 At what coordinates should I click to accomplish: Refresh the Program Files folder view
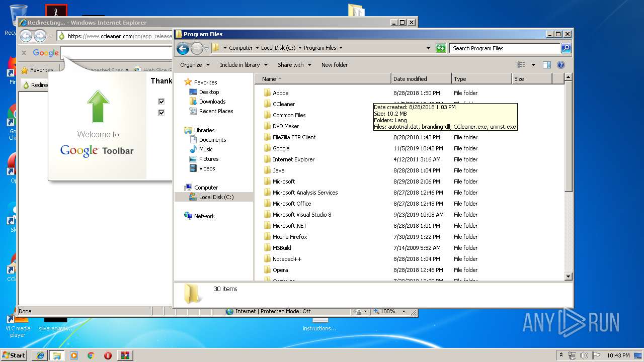pyautogui.click(x=441, y=48)
